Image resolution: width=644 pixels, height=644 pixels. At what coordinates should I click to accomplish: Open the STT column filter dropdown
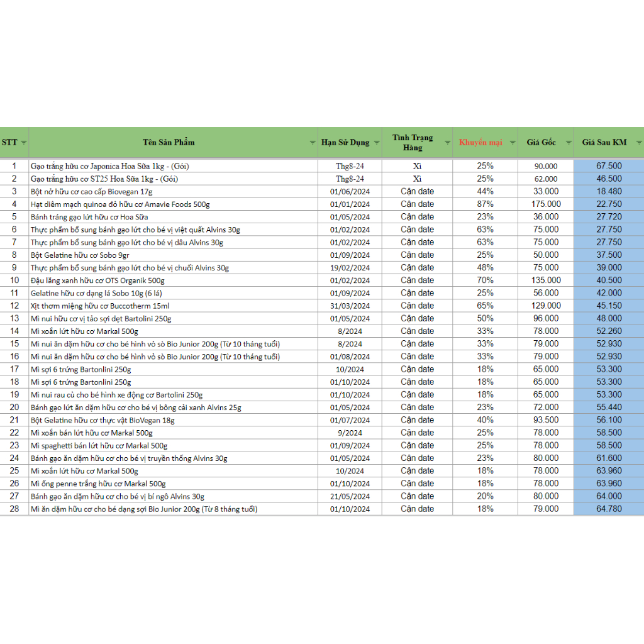pyautogui.click(x=24, y=143)
